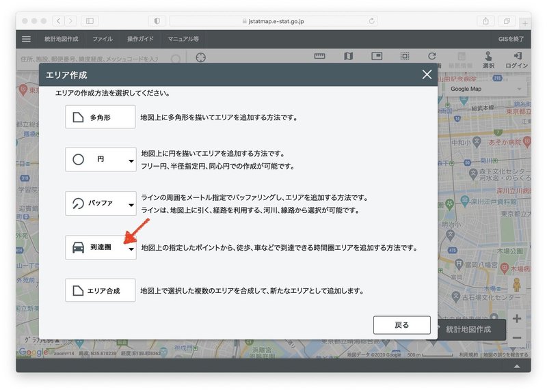Click the map book icon in toolbar
The height and width of the screenshot is (392, 547).
pyautogui.click(x=349, y=56)
